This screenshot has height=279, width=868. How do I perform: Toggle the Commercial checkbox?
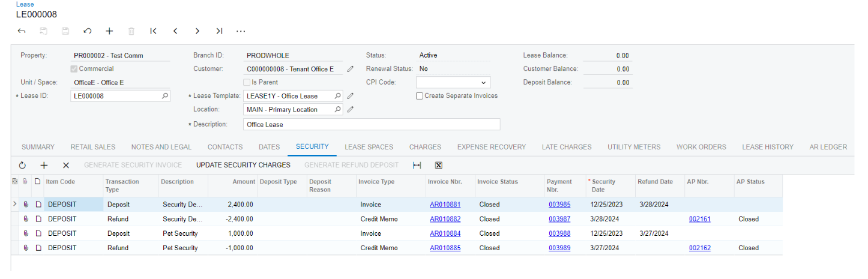74,69
